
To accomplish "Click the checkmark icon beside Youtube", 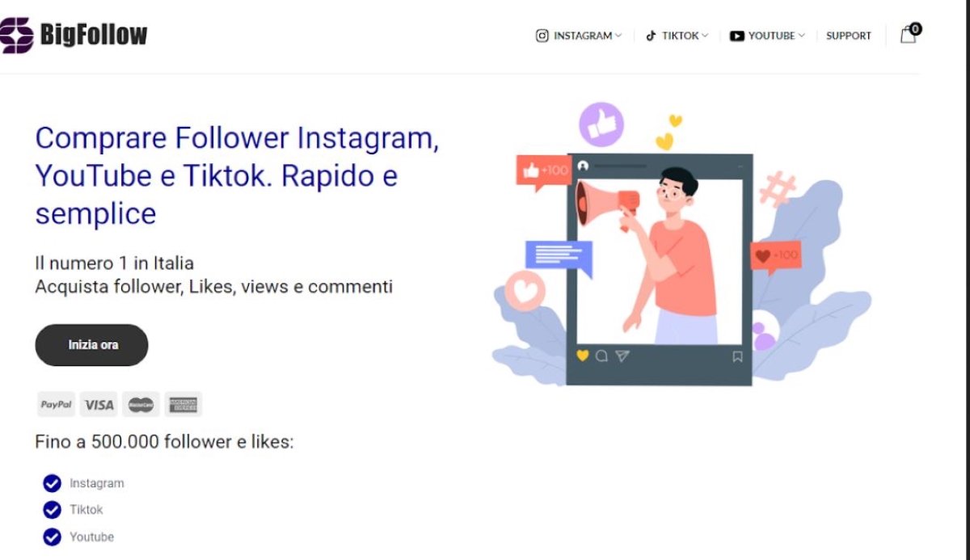I will pyautogui.click(x=52, y=537).
